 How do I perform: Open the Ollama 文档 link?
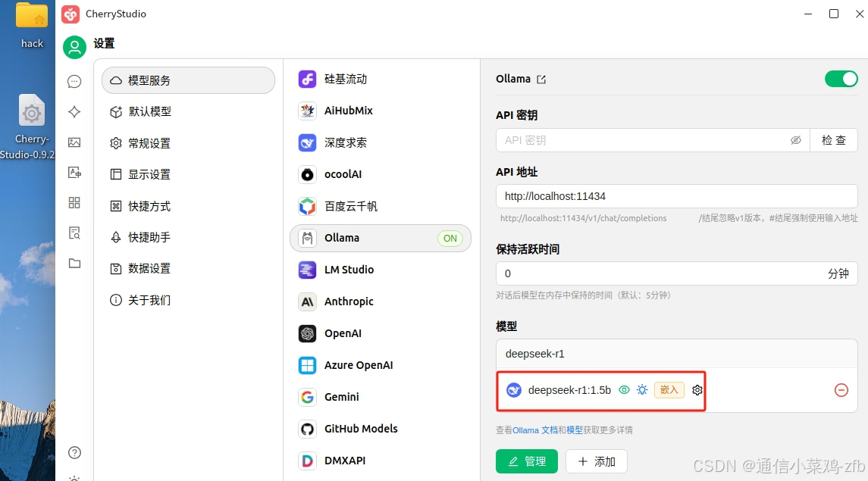[x=534, y=430]
